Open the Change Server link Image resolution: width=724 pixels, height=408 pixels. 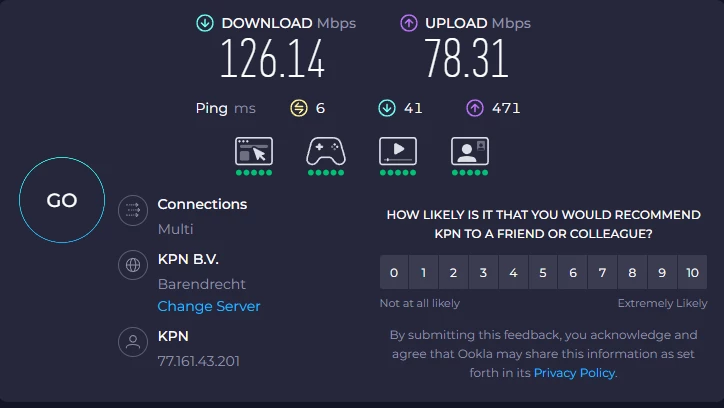pos(209,306)
